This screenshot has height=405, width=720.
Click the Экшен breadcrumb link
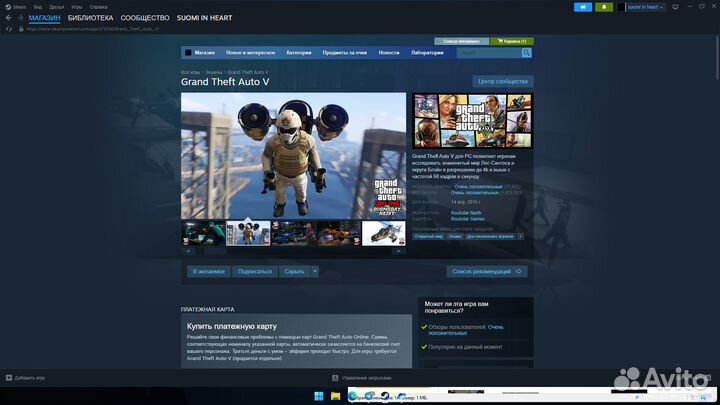click(x=214, y=73)
